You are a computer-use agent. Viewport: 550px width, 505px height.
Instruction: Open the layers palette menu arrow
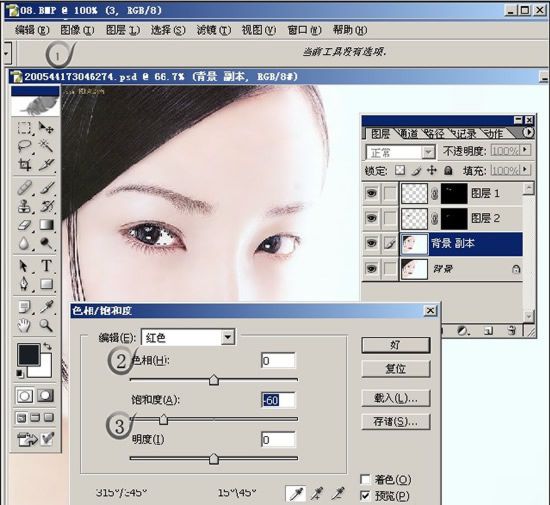coord(528,132)
